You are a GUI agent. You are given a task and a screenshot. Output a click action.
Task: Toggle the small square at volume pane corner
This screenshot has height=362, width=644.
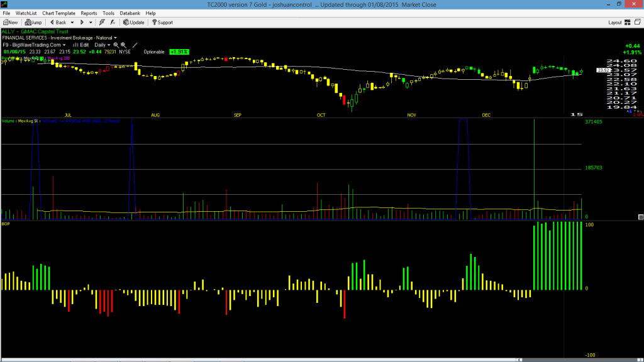point(641,217)
